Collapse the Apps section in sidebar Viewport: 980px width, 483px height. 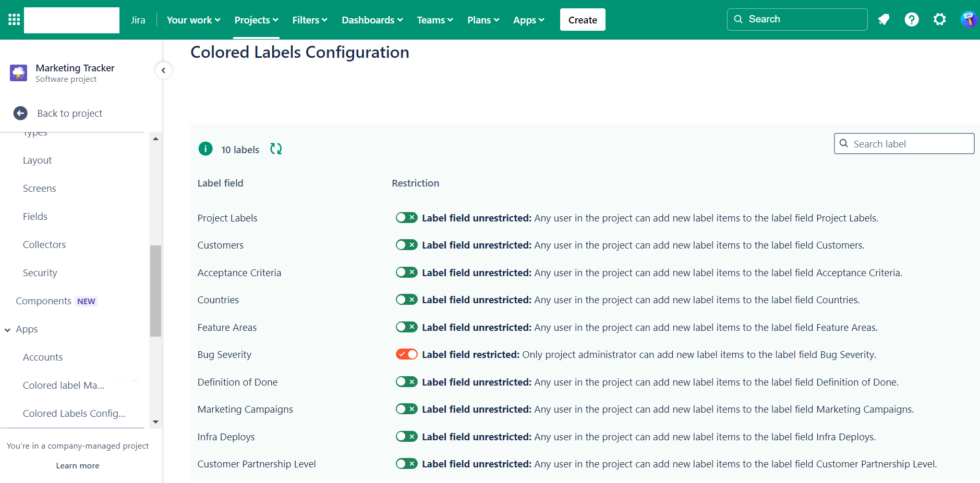(x=8, y=329)
